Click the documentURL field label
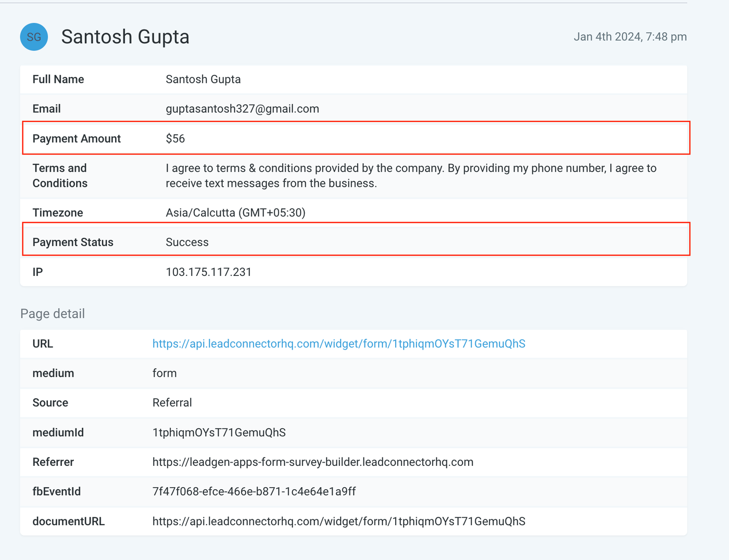 pyautogui.click(x=69, y=521)
